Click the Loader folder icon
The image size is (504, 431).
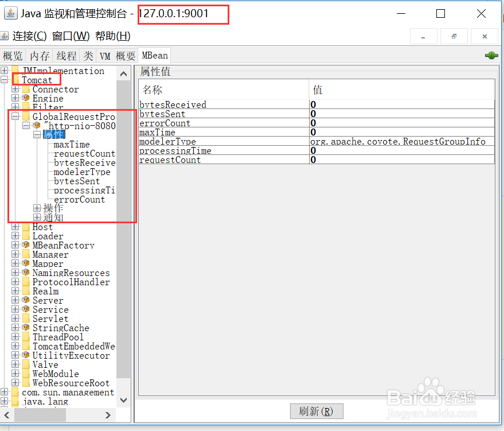[x=26, y=236]
